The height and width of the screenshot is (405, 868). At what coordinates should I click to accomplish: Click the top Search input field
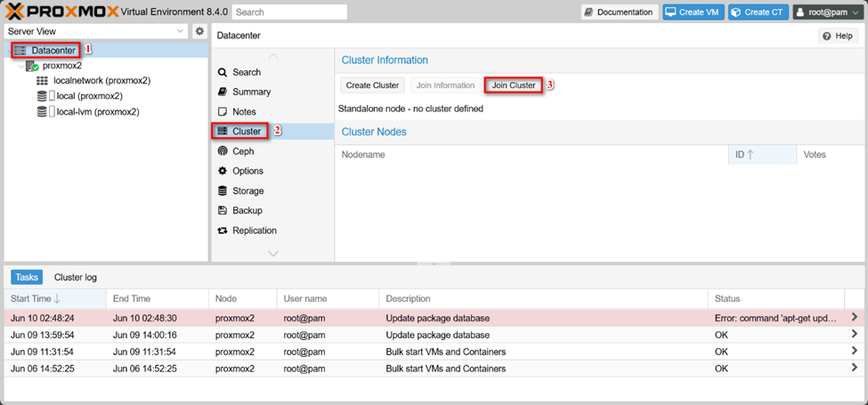pos(289,12)
